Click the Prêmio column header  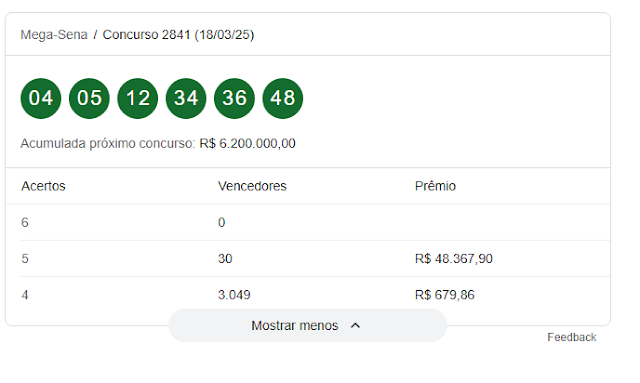point(435,186)
